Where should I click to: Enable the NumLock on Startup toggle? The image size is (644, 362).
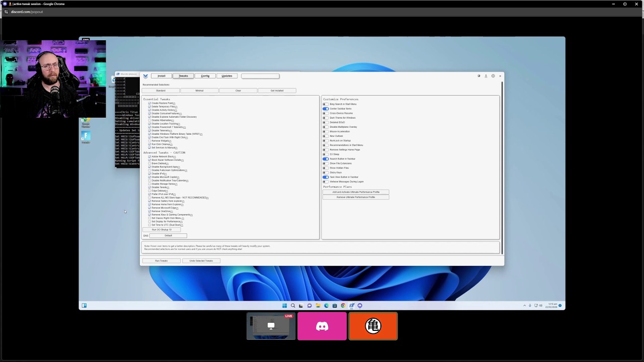pos(326,140)
